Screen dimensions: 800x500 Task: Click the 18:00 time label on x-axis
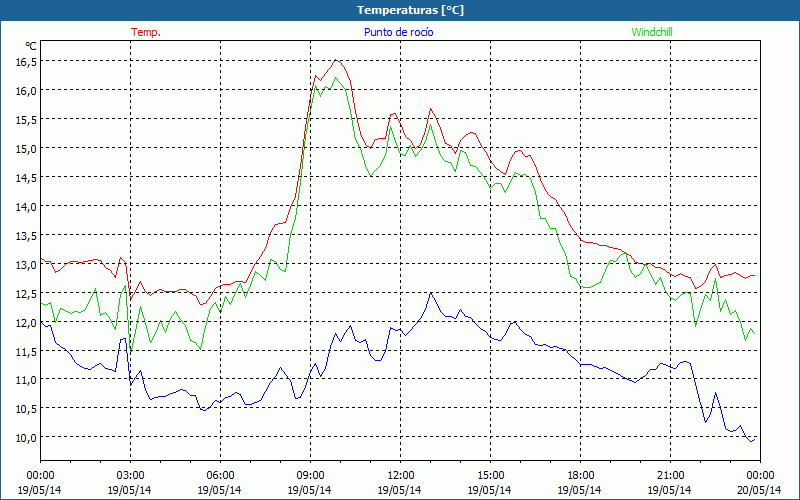pyautogui.click(x=580, y=476)
